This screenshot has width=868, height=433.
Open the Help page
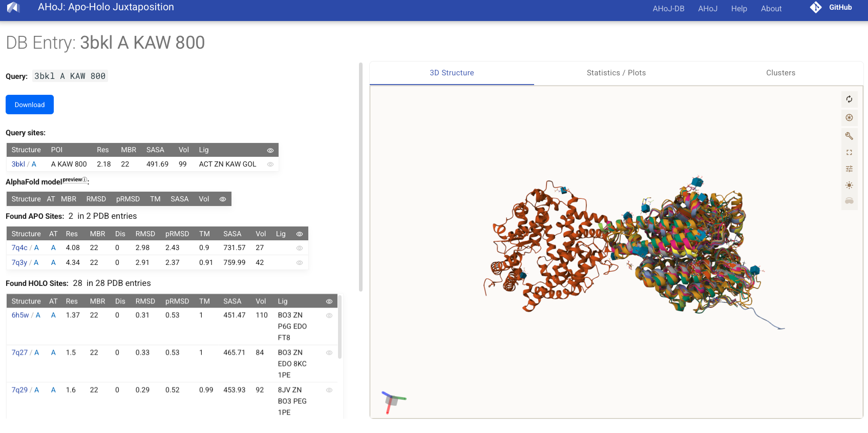(739, 9)
